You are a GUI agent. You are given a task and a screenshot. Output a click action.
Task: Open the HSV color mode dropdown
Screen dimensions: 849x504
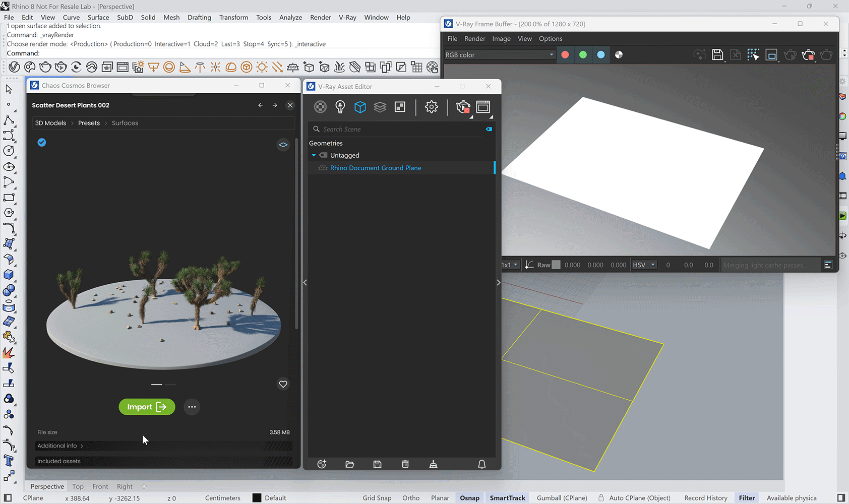click(x=644, y=265)
